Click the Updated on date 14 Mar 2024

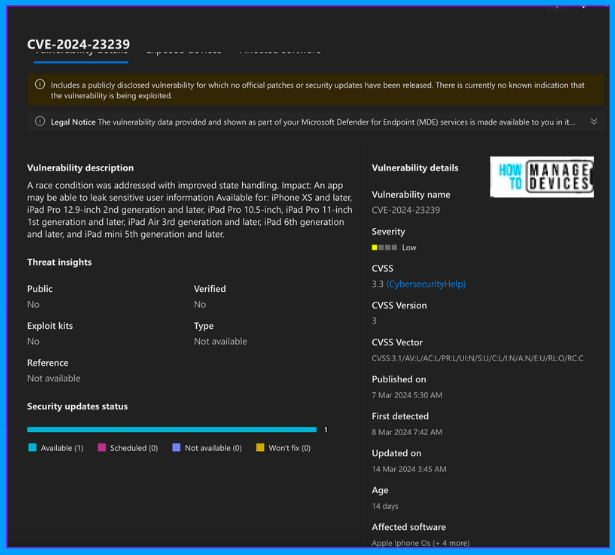coord(409,469)
